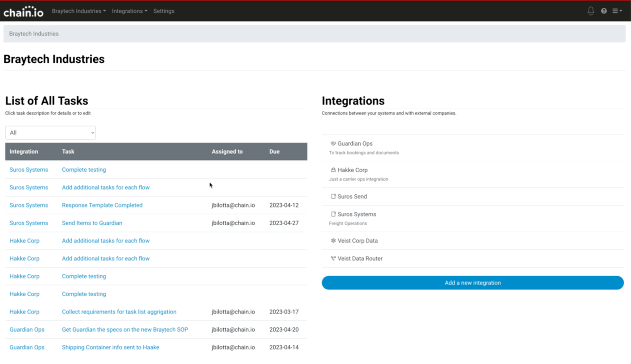Expand the Braytech Industries navbar dropdown
The image size is (631, 364).
pyautogui.click(x=79, y=11)
